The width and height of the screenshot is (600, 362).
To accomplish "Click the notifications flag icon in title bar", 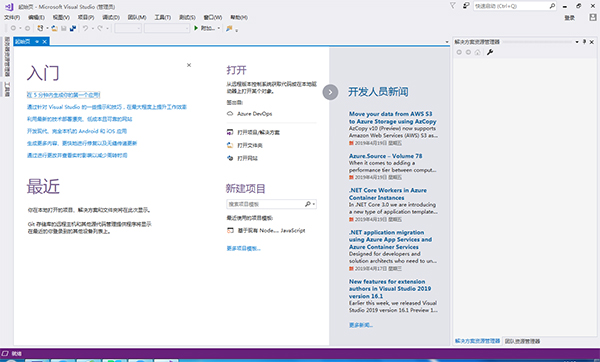I will (x=453, y=6).
